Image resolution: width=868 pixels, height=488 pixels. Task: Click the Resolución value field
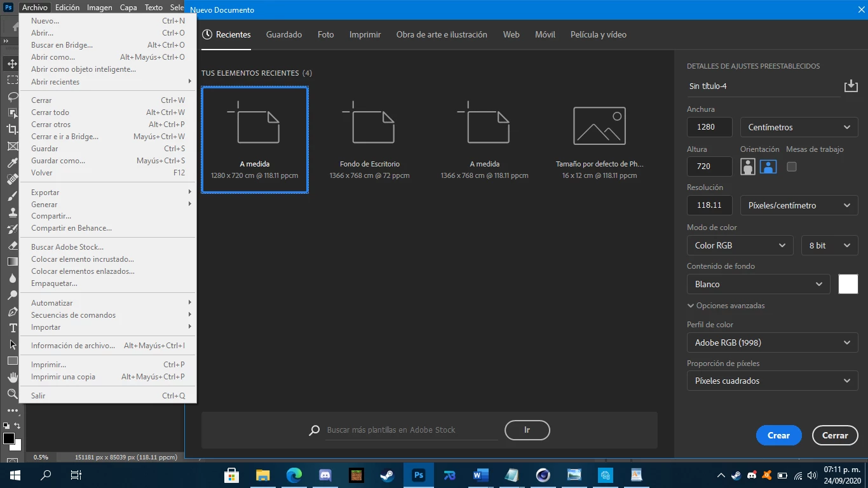coord(709,205)
